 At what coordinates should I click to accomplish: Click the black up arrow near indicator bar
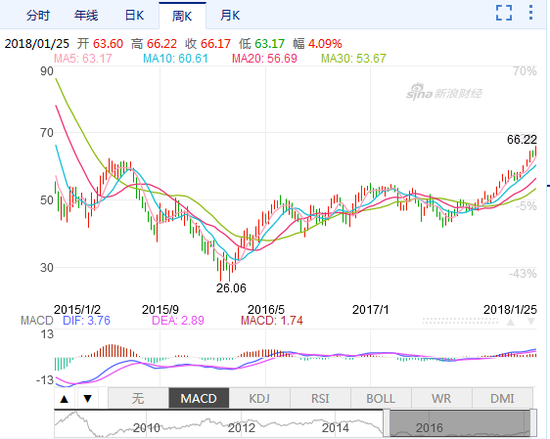pyautogui.click(x=65, y=399)
